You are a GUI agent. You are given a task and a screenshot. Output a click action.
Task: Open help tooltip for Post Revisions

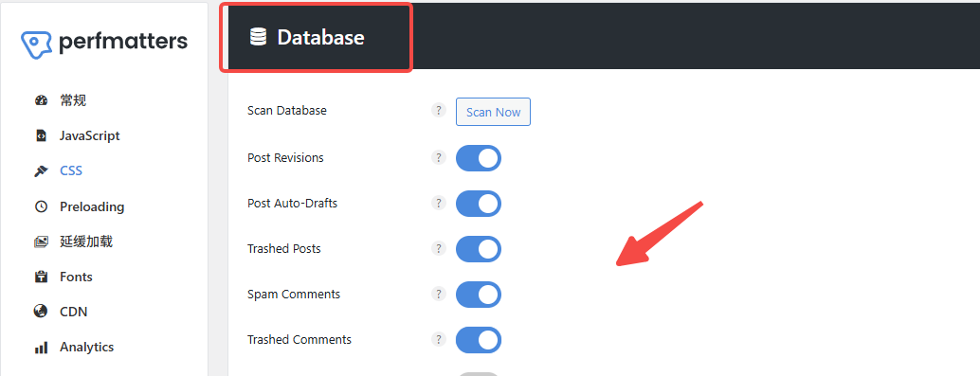[439, 157]
